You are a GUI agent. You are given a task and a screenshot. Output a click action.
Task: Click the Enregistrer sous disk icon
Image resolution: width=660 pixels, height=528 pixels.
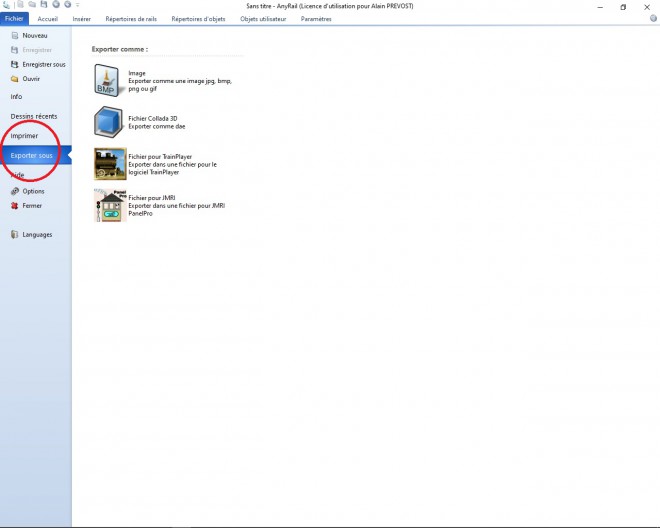15,64
